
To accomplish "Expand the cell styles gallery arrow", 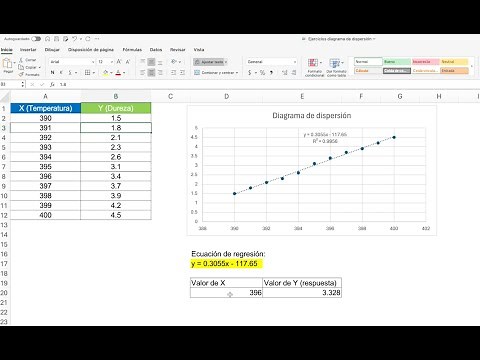I will [x=472, y=66].
